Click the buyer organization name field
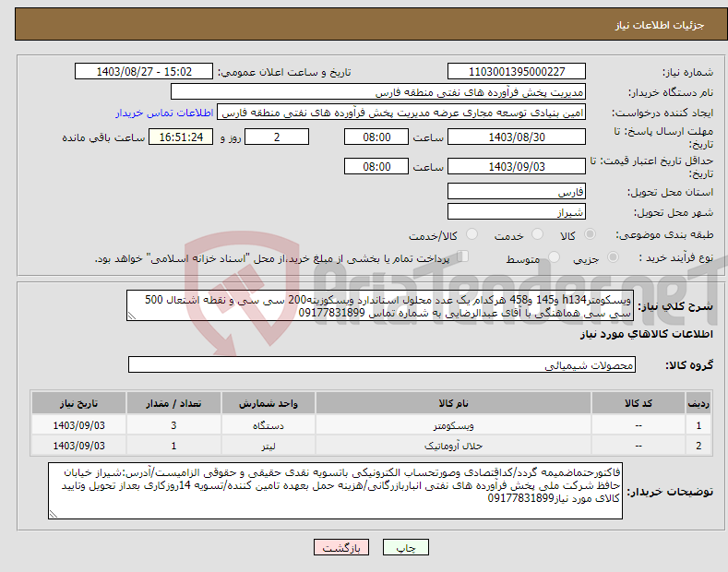This screenshot has width=728, height=572. pos(378,92)
